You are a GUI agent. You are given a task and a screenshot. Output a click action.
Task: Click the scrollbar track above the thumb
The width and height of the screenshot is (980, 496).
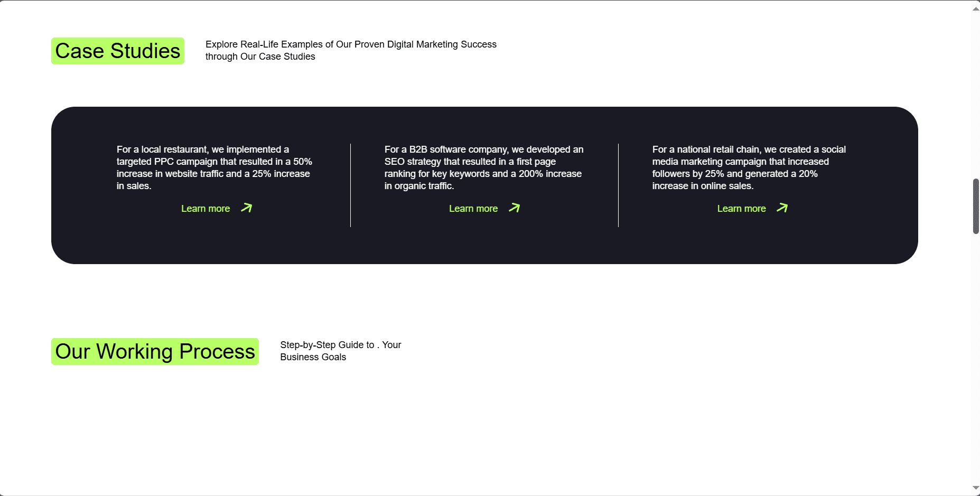[976, 95]
